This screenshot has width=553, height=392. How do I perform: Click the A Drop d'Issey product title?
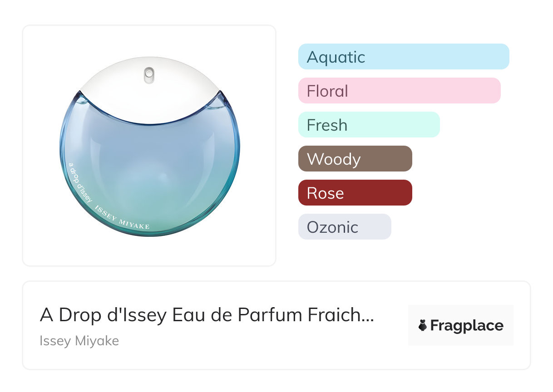pyautogui.click(x=207, y=315)
